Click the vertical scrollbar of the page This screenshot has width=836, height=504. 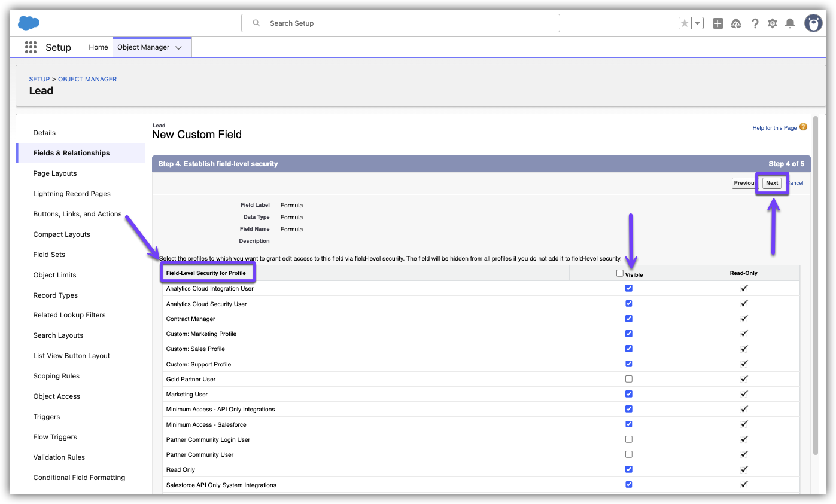pyautogui.click(x=815, y=287)
